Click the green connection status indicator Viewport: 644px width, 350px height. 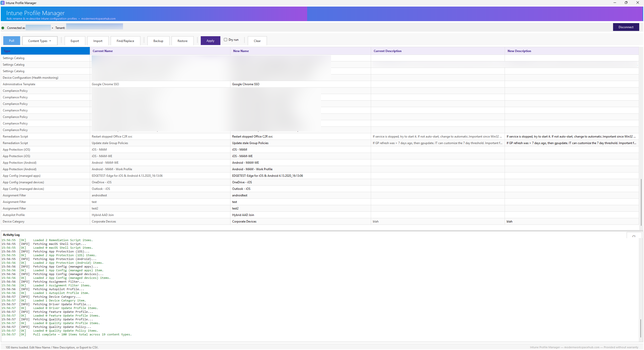(3, 28)
